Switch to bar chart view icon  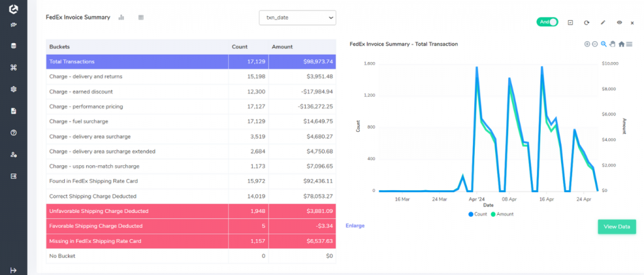point(121,17)
